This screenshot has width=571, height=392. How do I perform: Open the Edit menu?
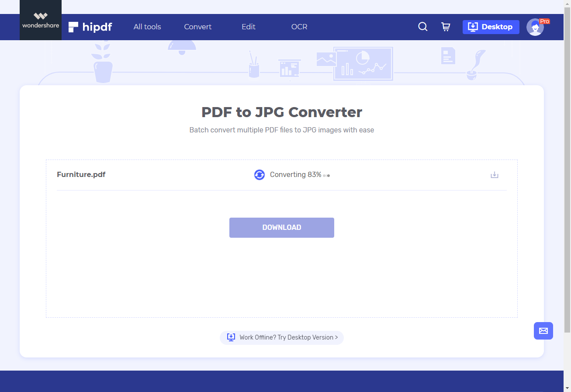click(248, 27)
